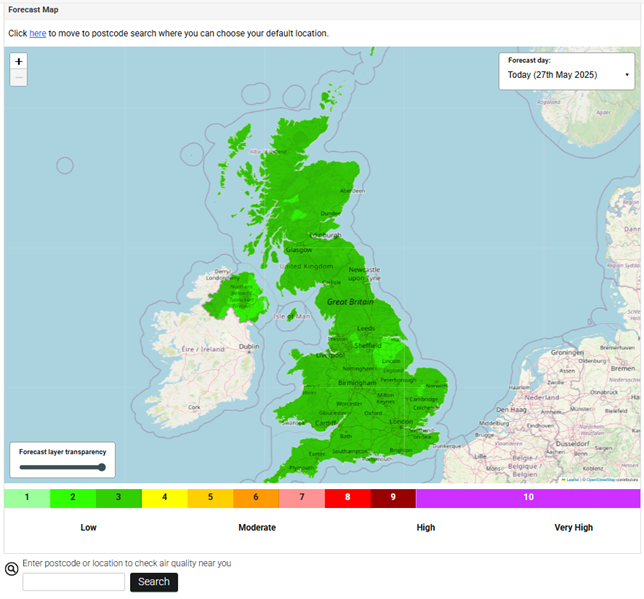Adjust the forecast layer transparency slider
The height and width of the screenshot is (599, 644).
click(62, 467)
